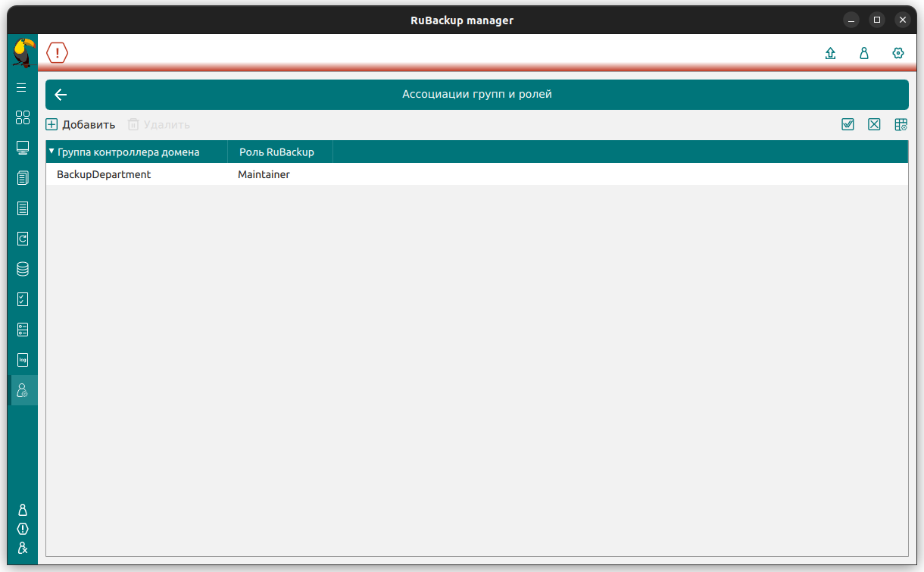Viewport: 924px width, 572px height.
Task: Click the red hexagon warning icon
Action: [58, 53]
